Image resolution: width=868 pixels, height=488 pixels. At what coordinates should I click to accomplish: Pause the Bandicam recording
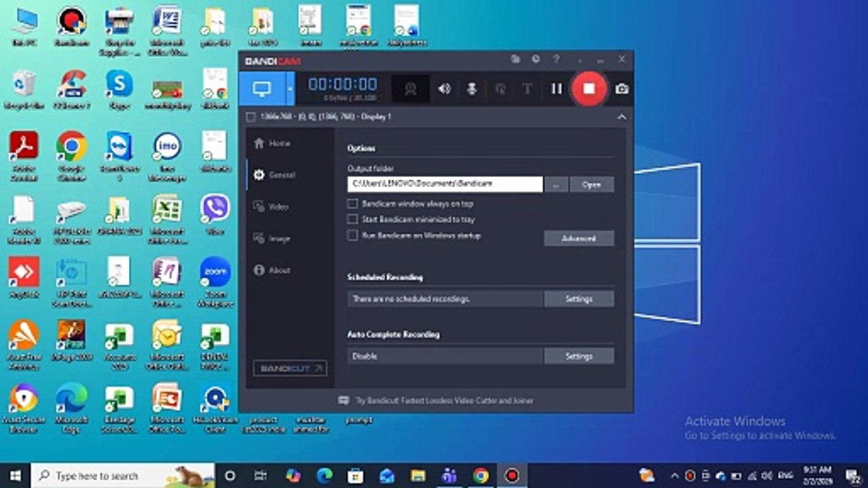point(556,89)
